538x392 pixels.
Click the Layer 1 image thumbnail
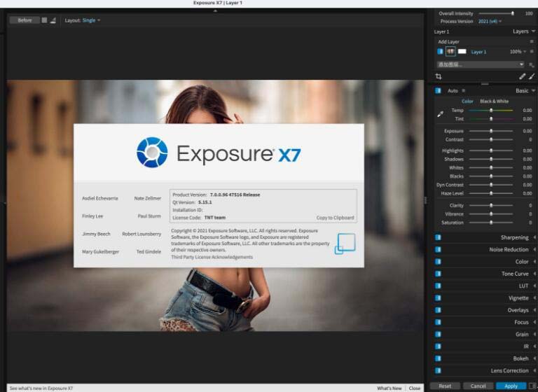pos(450,51)
